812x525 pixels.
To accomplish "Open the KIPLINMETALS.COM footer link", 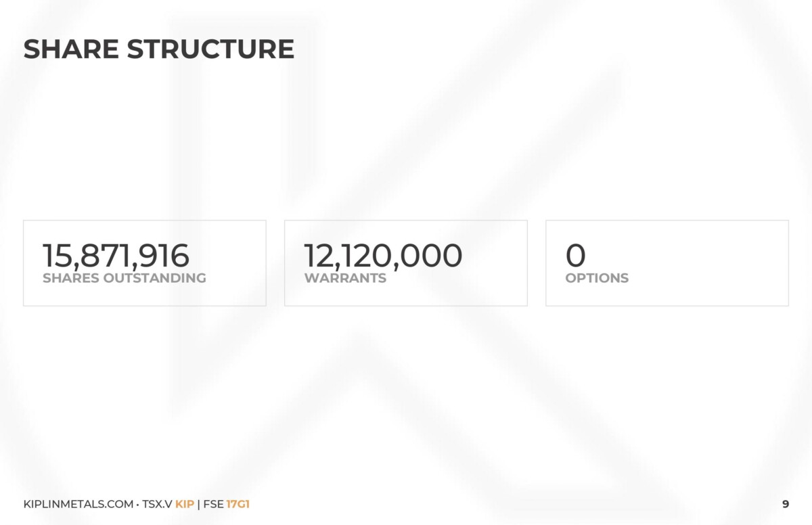I will (x=78, y=504).
